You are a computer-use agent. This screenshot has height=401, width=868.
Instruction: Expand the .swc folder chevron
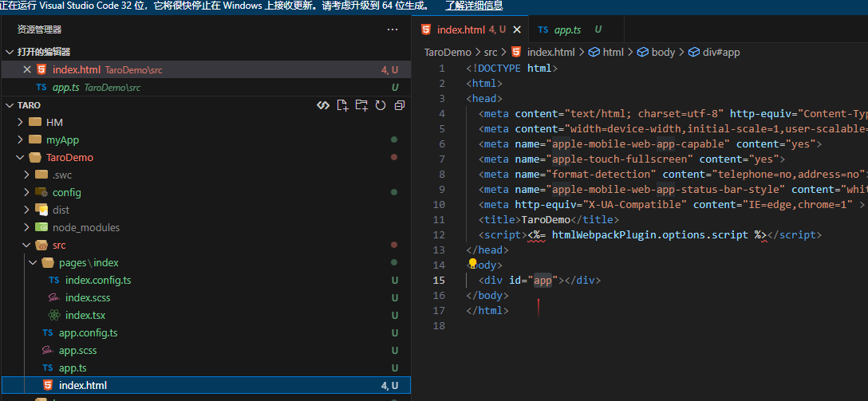tap(26, 175)
